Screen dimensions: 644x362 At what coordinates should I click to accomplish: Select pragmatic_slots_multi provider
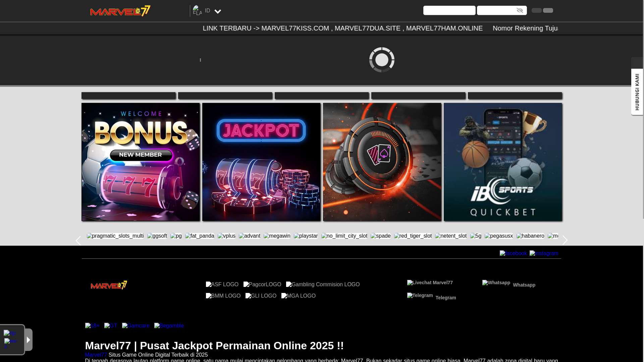click(x=115, y=236)
